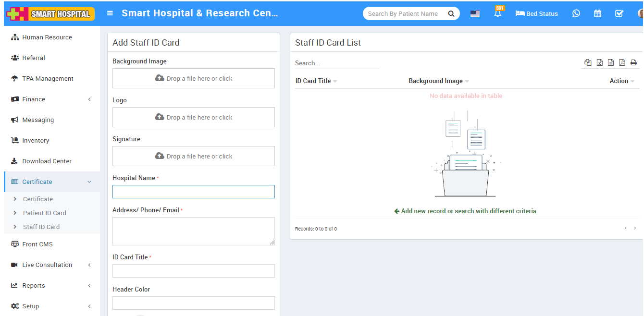This screenshot has width=644, height=316.
Task: Open the tasks checkbox icon in the header
Action: coord(619,13)
